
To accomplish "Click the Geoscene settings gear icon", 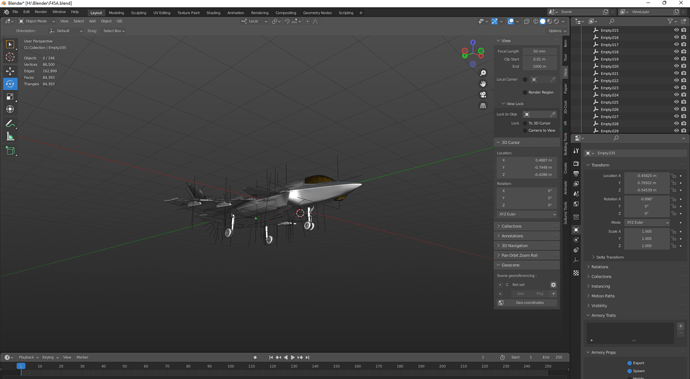I will click(553, 285).
